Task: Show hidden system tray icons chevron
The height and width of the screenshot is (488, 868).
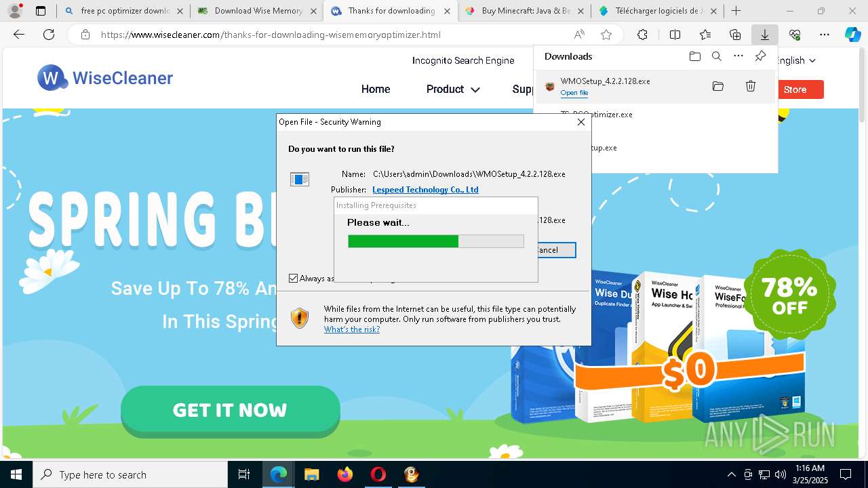Action: coord(731,474)
